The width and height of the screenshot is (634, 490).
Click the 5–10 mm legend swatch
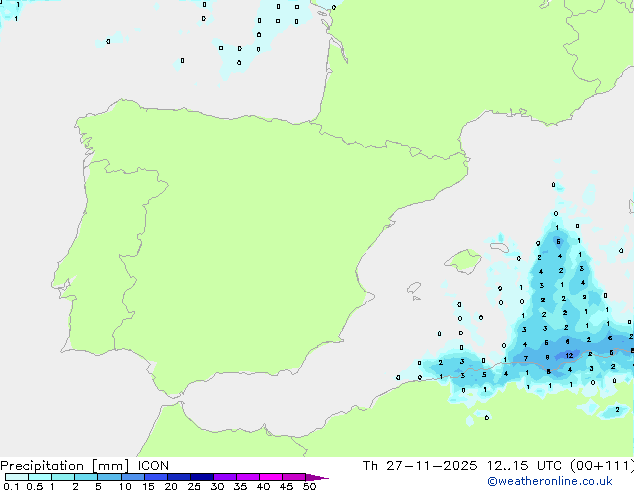(110, 477)
